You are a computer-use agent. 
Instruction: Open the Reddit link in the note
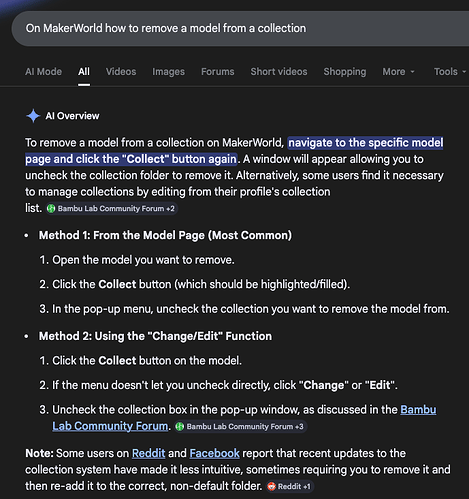tap(149, 453)
